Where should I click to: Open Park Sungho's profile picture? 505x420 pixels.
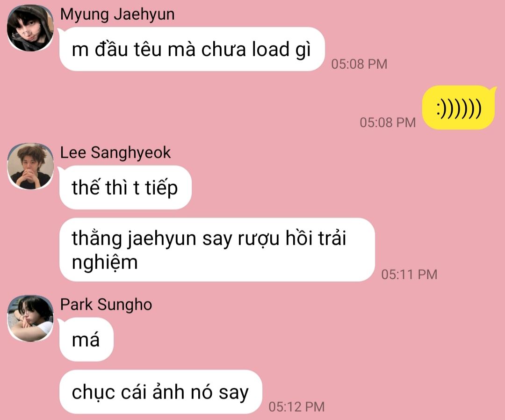pyautogui.click(x=30, y=319)
